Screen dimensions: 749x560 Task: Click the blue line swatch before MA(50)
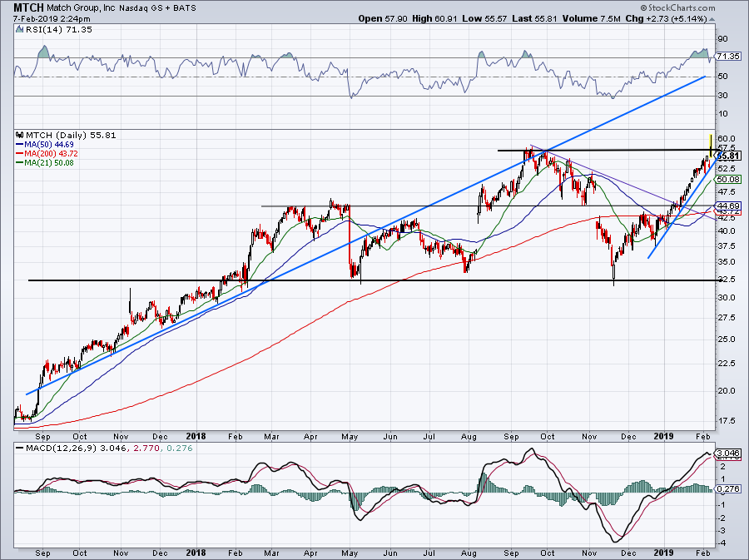pyautogui.click(x=20, y=144)
